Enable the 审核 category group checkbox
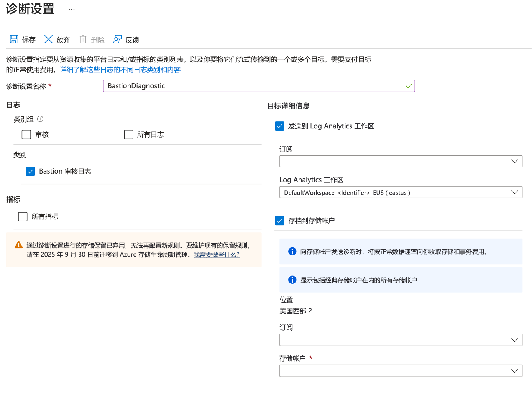 point(26,134)
